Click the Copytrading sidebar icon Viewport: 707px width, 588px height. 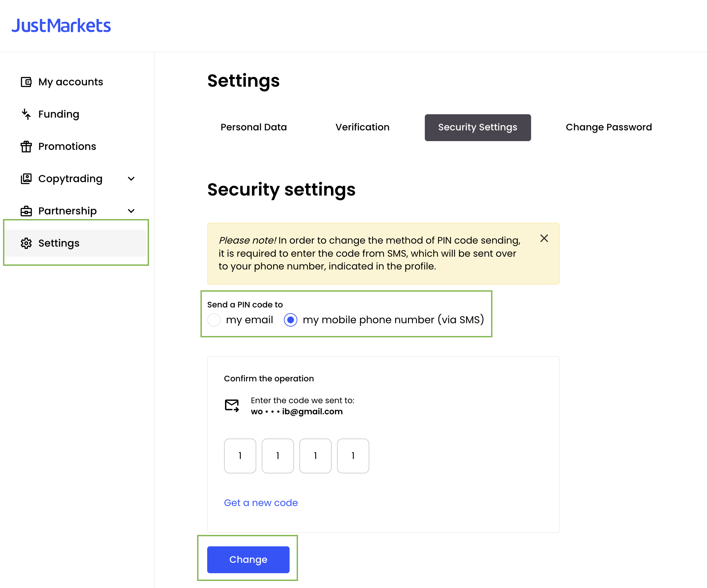pos(26,179)
